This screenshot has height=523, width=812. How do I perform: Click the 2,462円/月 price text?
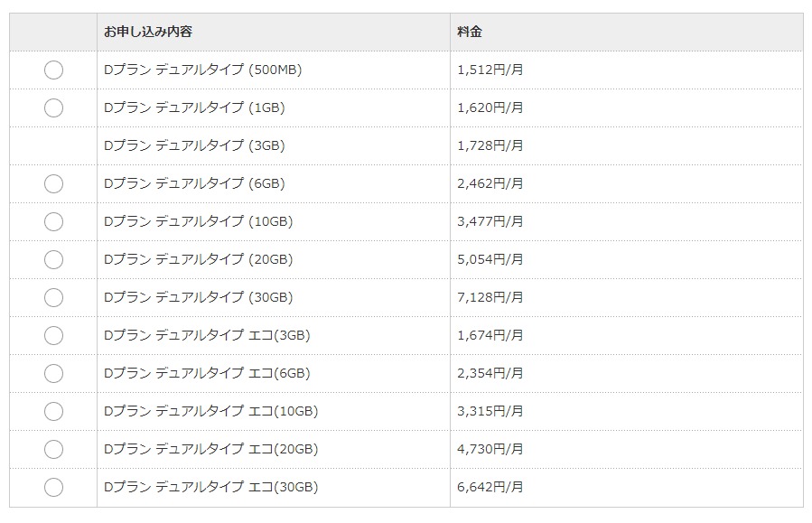click(490, 183)
